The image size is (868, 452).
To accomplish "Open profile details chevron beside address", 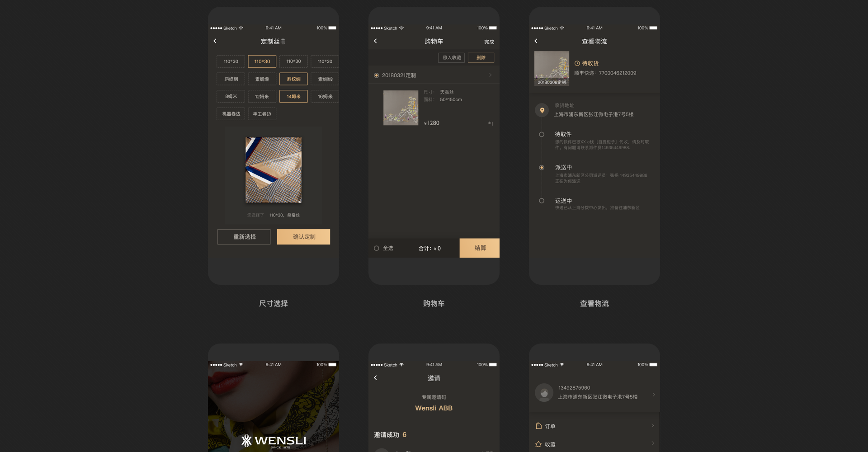I will (x=653, y=395).
